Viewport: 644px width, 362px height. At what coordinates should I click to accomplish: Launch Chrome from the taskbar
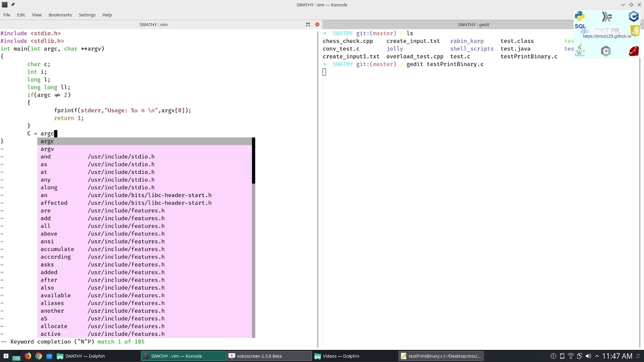38,356
